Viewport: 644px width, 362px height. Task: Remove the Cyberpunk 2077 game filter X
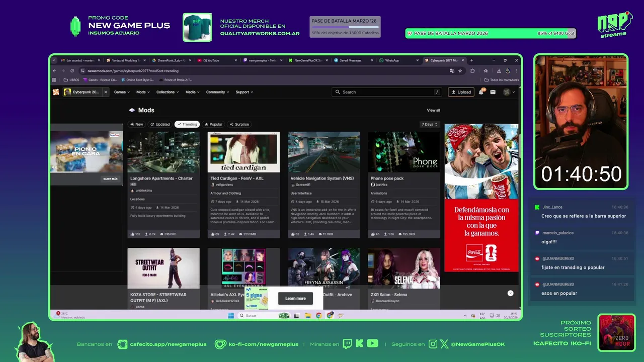105,92
